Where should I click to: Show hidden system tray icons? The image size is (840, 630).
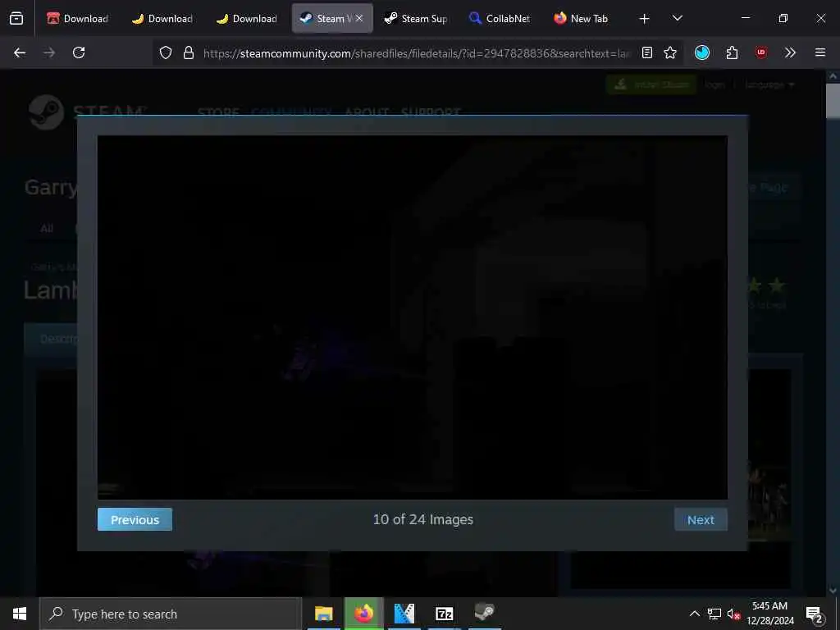tap(694, 614)
